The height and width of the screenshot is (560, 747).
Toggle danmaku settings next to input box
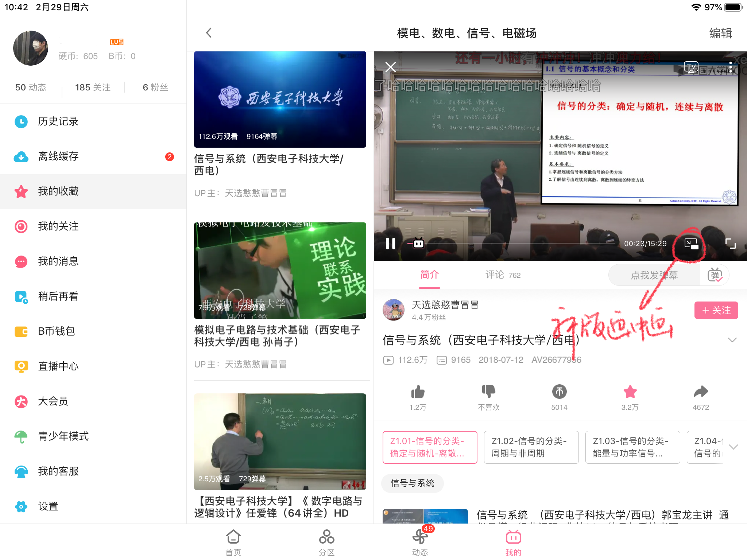715,275
